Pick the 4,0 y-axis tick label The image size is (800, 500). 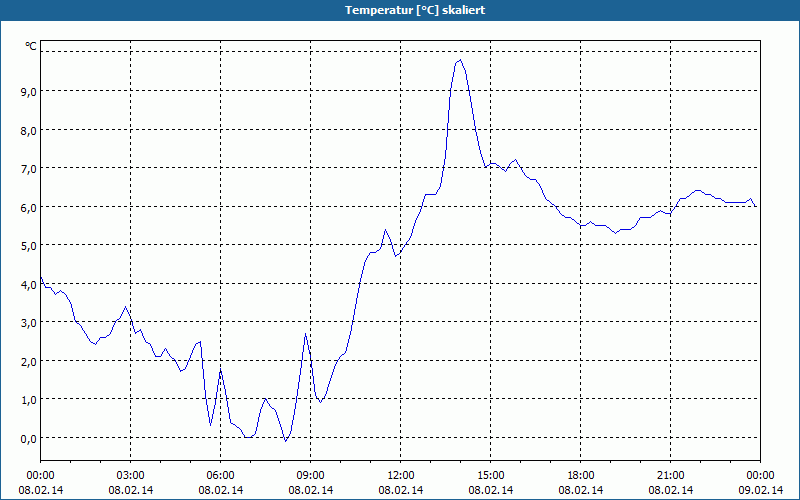tap(30, 285)
